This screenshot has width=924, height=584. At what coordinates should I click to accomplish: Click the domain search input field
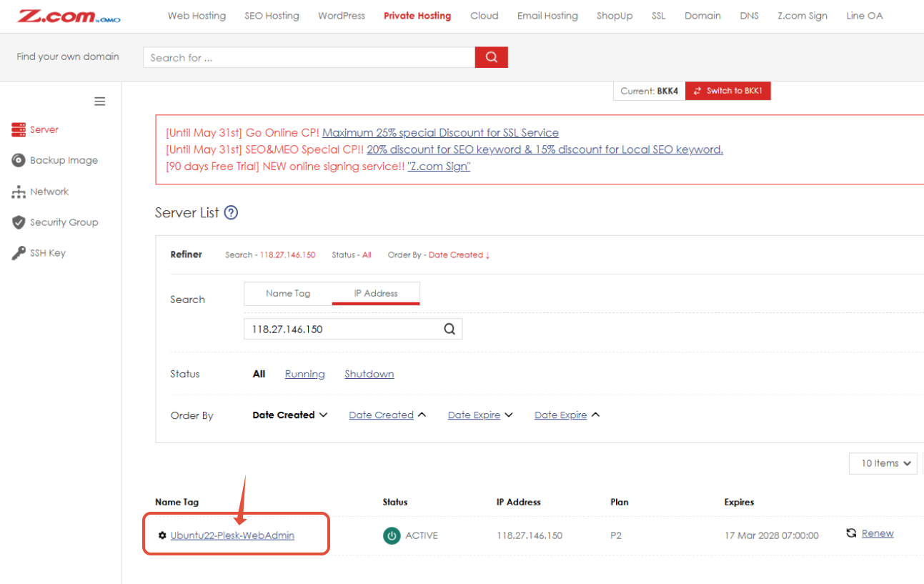tap(309, 57)
